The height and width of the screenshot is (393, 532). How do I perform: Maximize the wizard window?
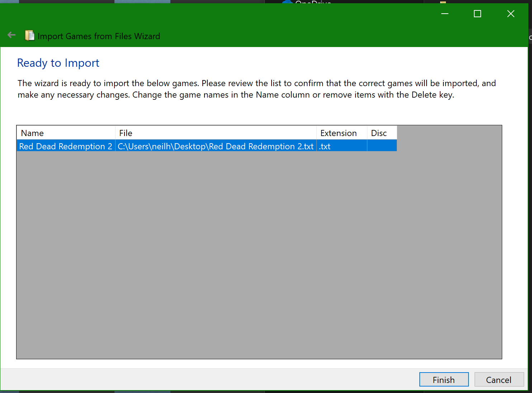tap(477, 14)
